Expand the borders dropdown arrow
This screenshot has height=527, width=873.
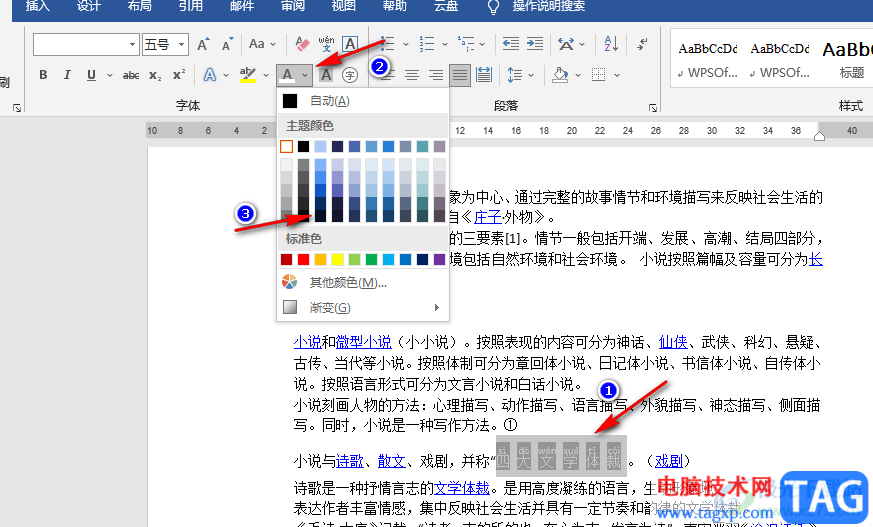tap(617, 75)
